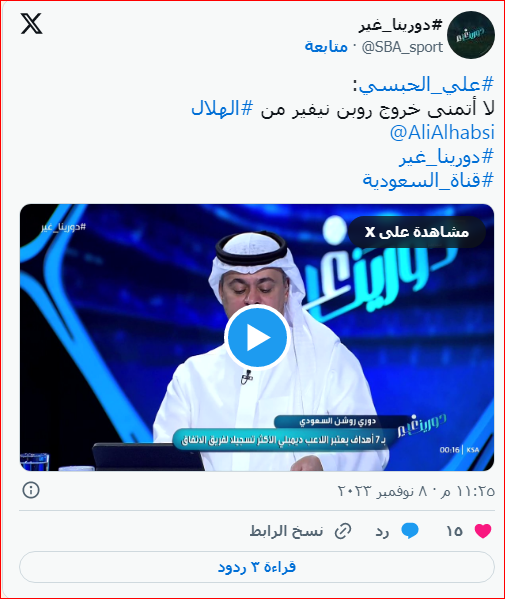The width and height of the screenshot is (505, 599).
Task: Click the pink heart like icon
Action: 483,531
